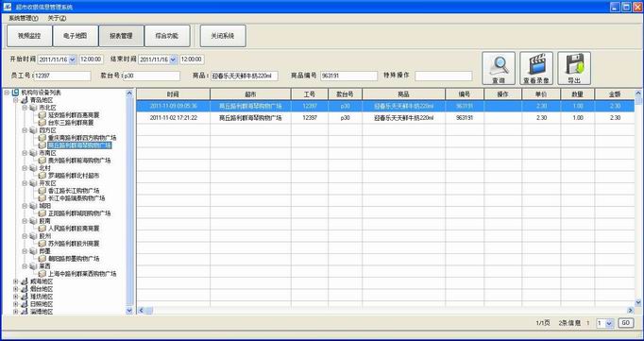Open the 结束时间 date dropdown
Viewport: 644px width, 341px height.
[174, 60]
